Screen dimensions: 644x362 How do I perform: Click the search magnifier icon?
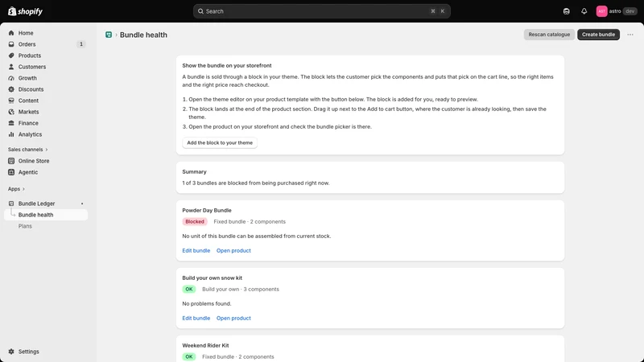pyautogui.click(x=200, y=11)
